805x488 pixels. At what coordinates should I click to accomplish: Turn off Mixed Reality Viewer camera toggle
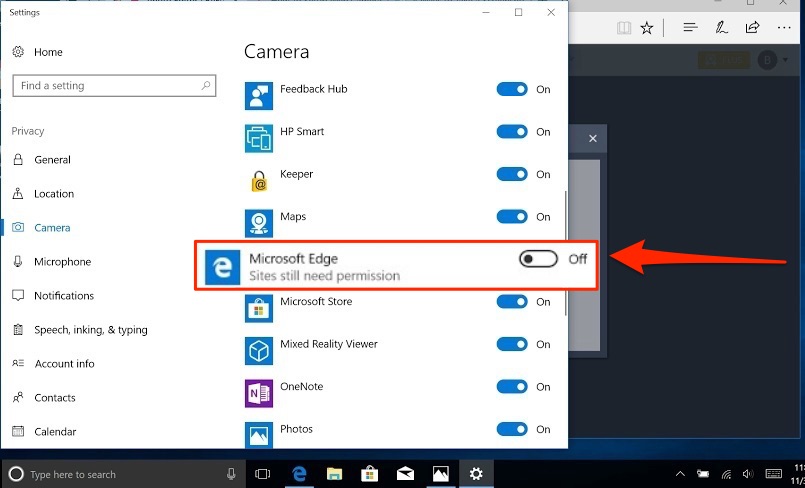point(512,344)
